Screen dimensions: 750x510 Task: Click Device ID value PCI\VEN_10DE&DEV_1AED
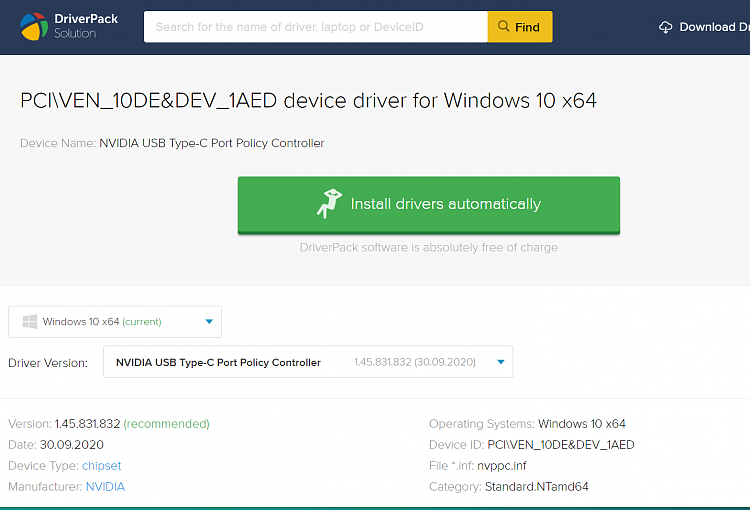pos(561,445)
